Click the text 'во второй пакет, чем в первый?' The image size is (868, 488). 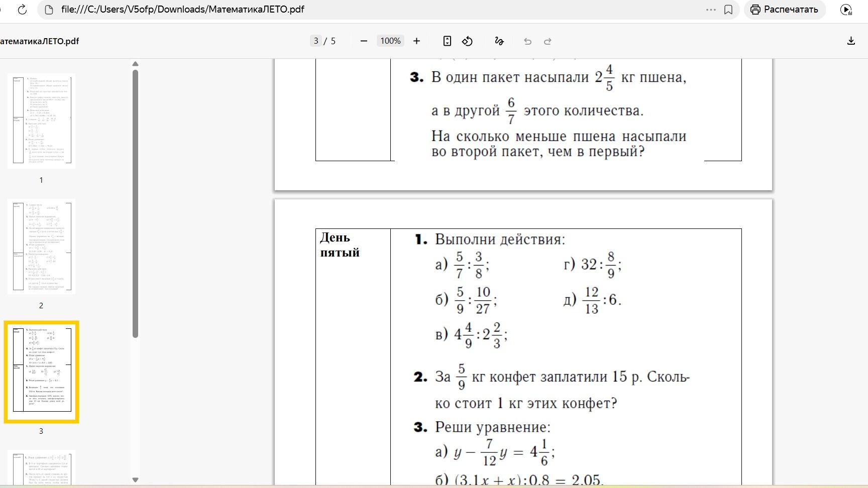pos(538,152)
